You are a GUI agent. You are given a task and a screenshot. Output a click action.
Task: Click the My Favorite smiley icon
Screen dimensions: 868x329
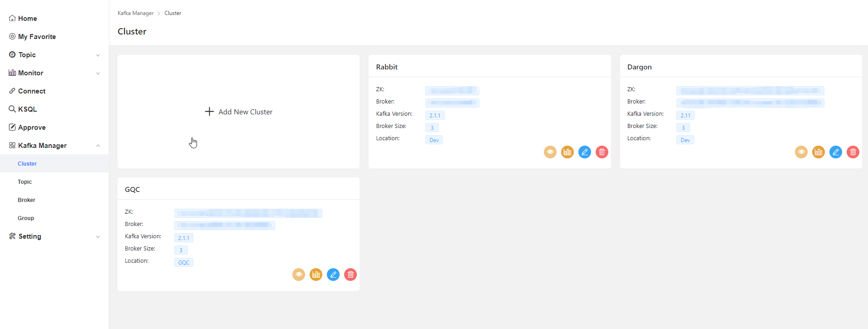[x=12, y=36]
